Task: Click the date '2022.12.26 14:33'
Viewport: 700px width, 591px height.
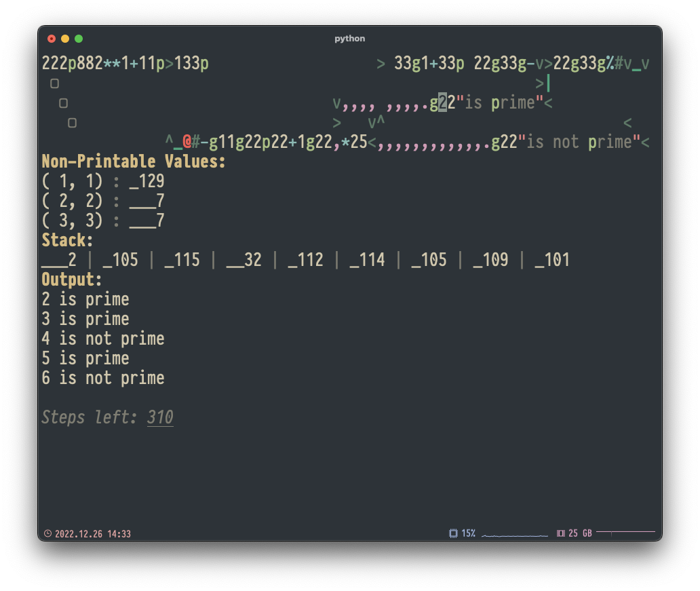Action: tap(93, 534)
